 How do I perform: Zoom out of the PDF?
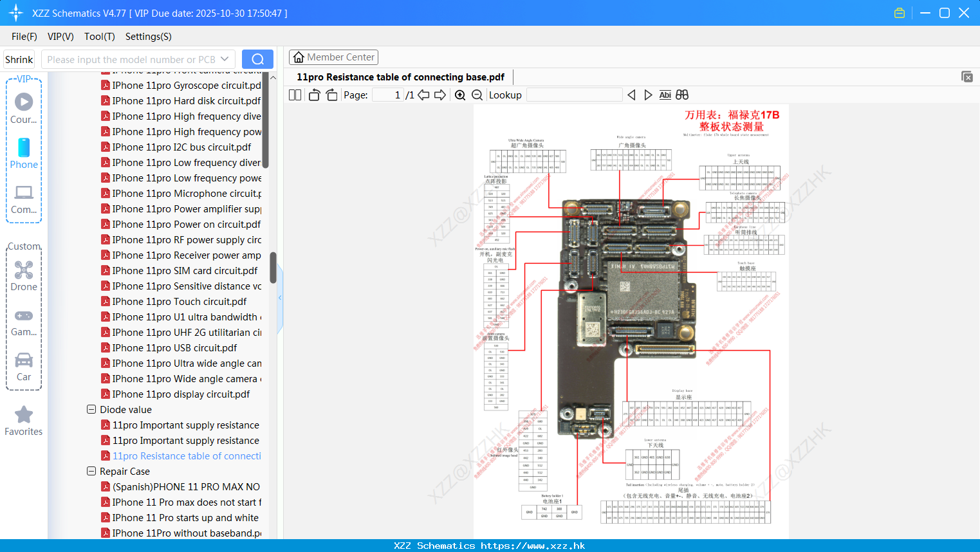coord(477,95)
